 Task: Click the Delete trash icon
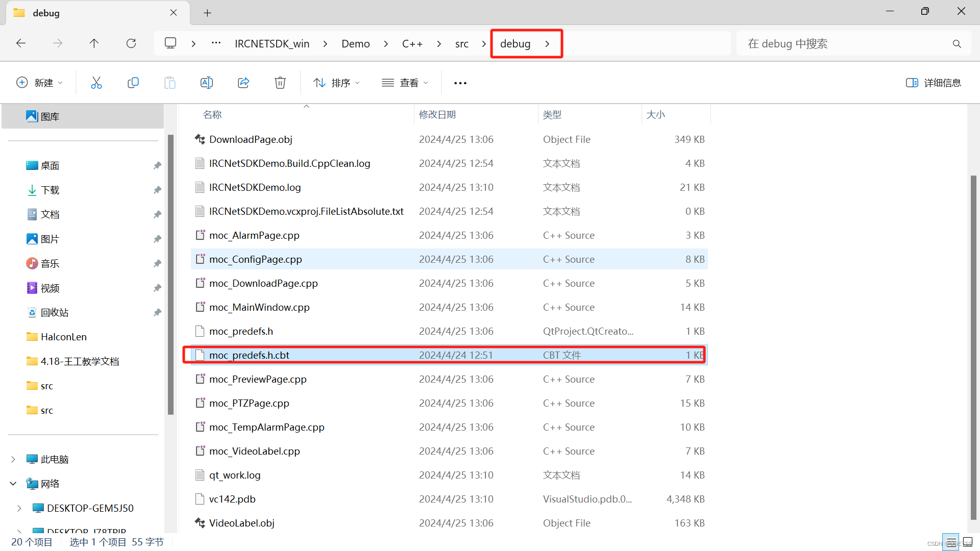coord(280,83)
